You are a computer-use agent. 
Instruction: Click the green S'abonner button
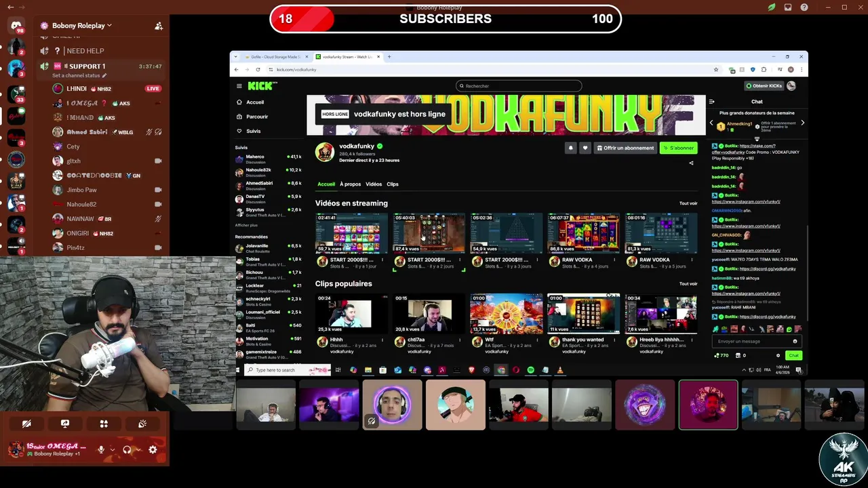tap(679, 148)
